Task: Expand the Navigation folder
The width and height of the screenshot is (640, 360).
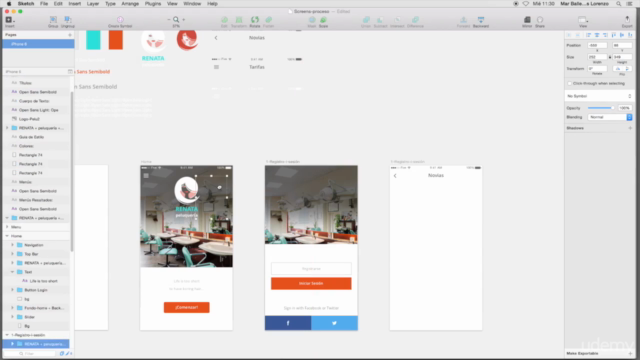Action: (12, 245)
